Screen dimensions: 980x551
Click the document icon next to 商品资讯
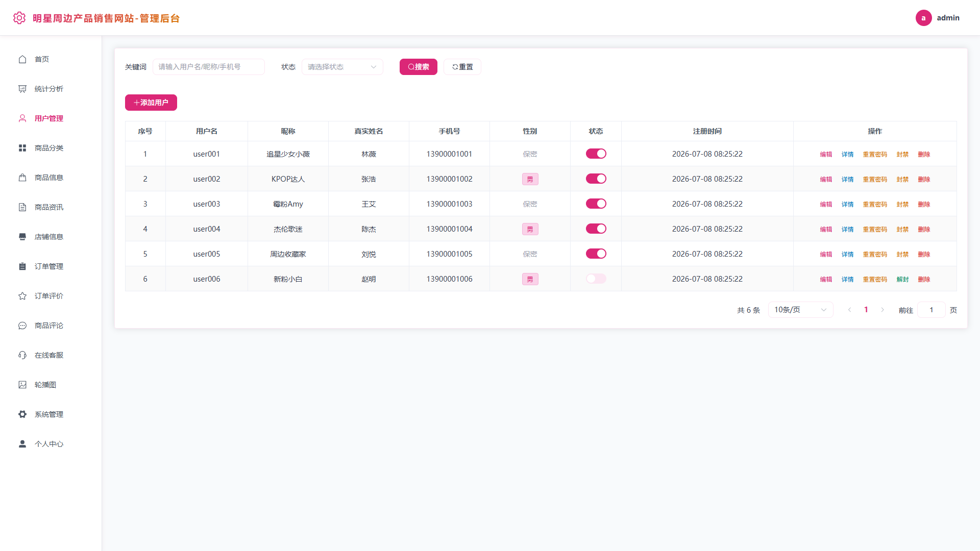pyautogui.click(x=22, y=207)
